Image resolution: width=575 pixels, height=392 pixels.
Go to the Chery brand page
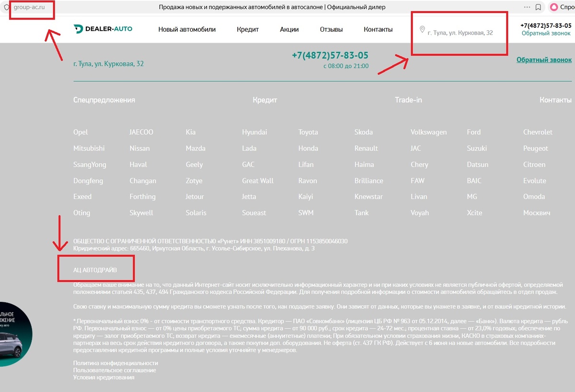point(419,165)
